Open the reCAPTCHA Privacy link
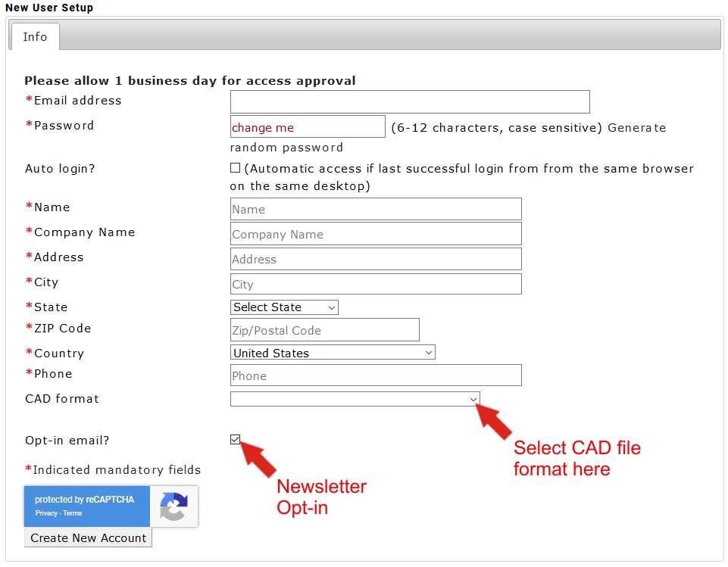 (45, 513)
